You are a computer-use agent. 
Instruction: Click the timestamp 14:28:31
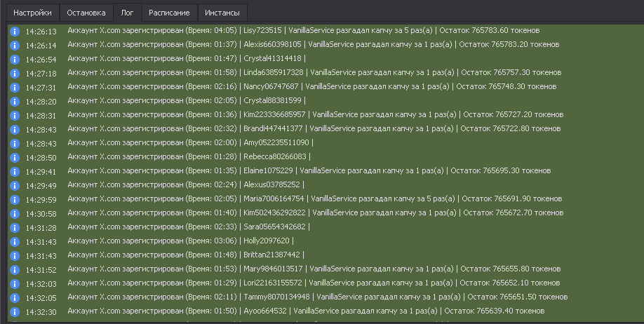41,116
